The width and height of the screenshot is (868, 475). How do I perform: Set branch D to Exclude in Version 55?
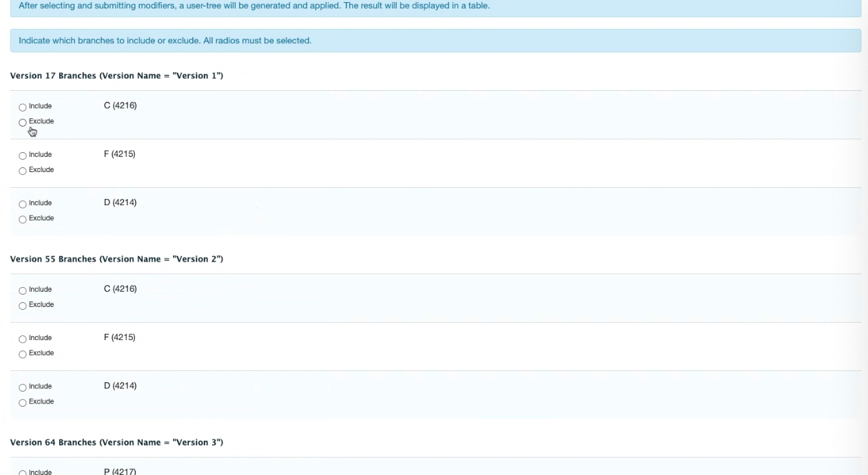(23, 402)
